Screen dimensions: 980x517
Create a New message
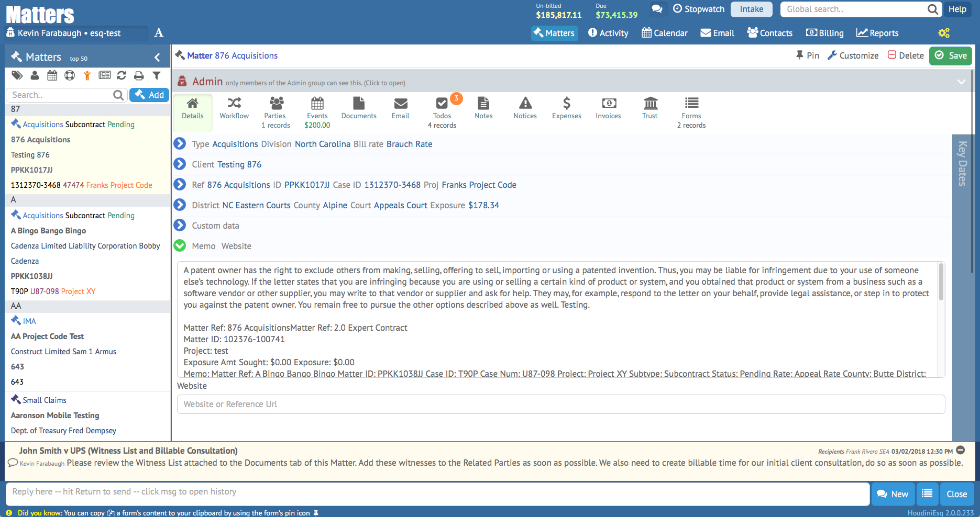point(893,494)
